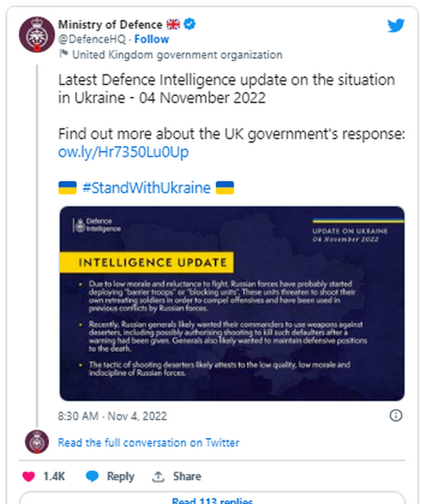The height and width of the screenshot is (504, 421).
Task: Click the share arrow icon
Action: point(158,477)
